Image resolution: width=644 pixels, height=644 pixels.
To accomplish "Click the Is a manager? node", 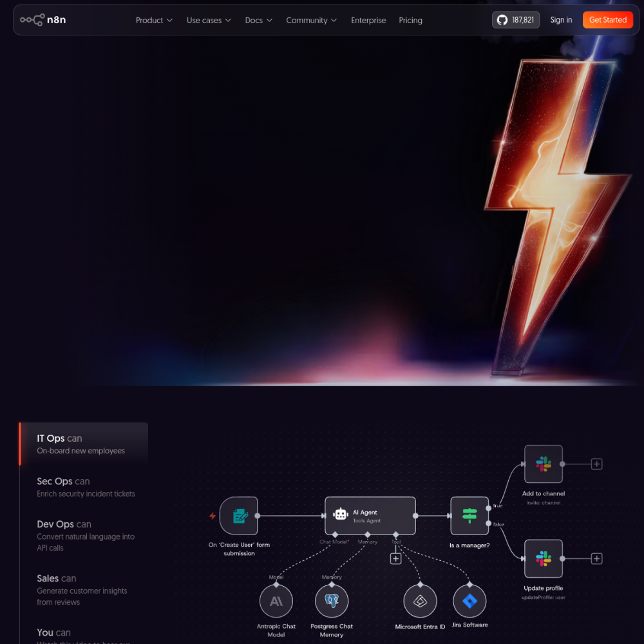I will coord(469,515).
